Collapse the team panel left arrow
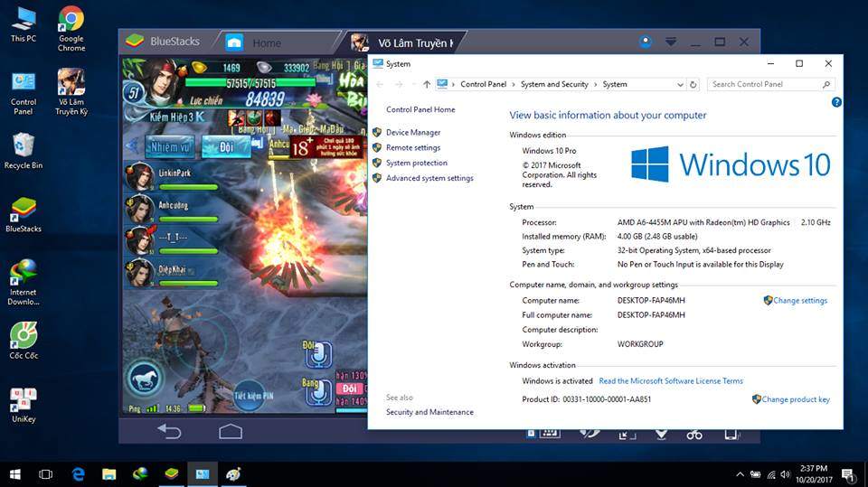The width and height of the screenshot is (868, 487). (133, 146)
